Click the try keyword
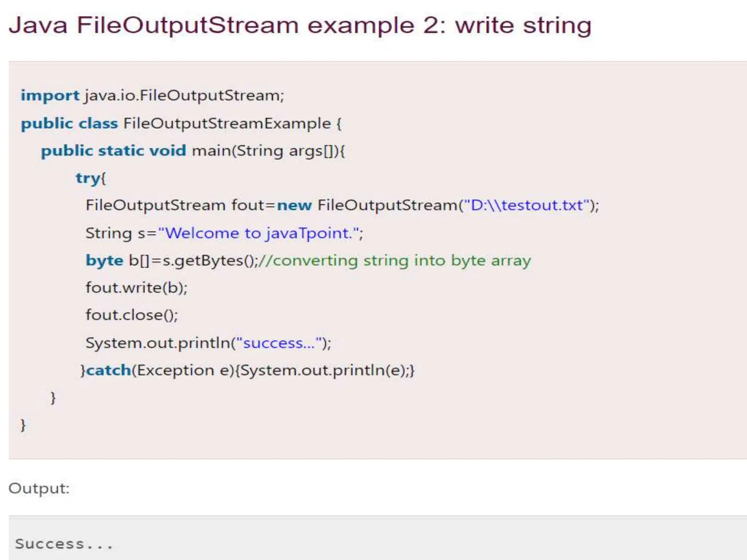The image size is (747, 560). click(x=88, y=178)
